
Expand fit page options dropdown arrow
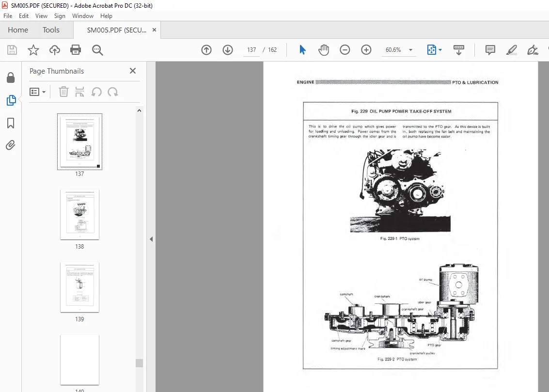pos(440,50)
